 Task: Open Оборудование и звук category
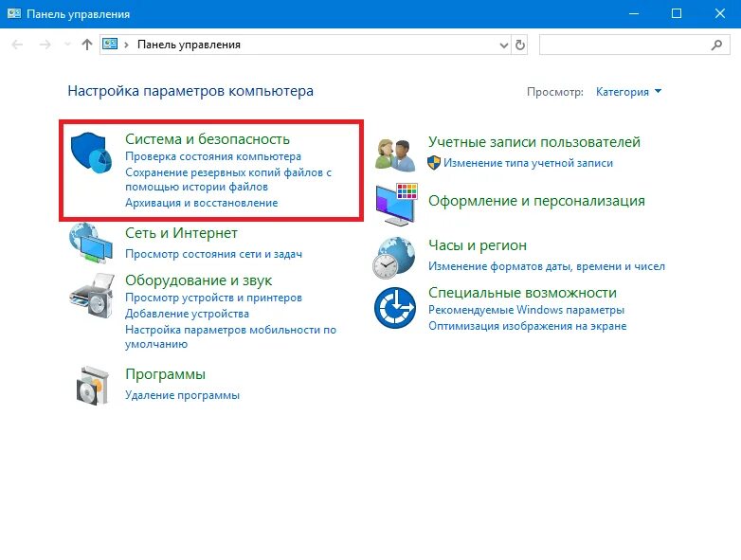point(198,280)
